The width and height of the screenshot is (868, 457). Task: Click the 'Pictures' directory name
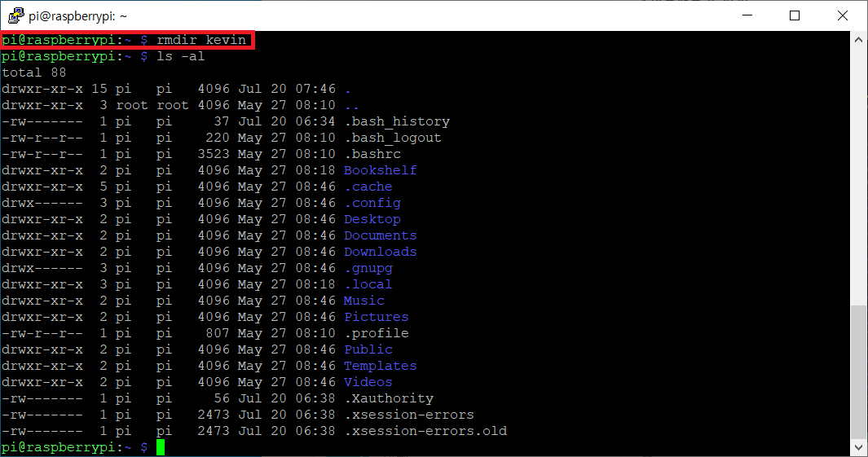(x=377, y=317)
